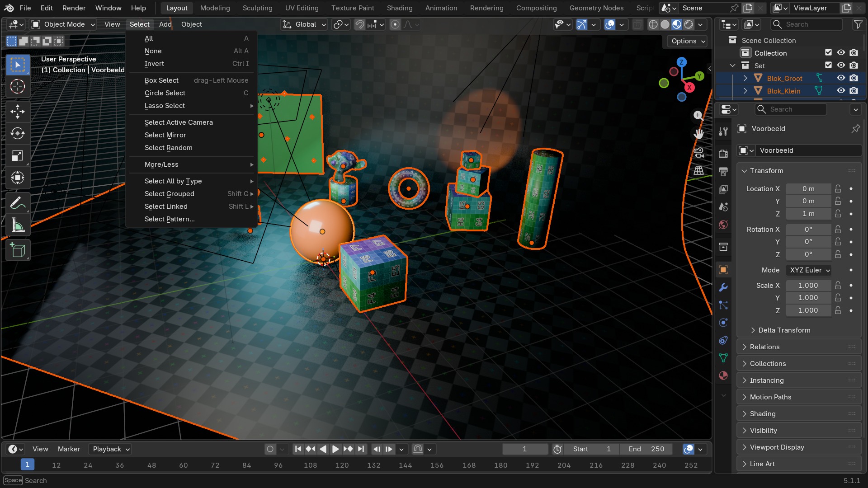Disable Set collection in renders
The image size is (868, 488).
(854, 66)
